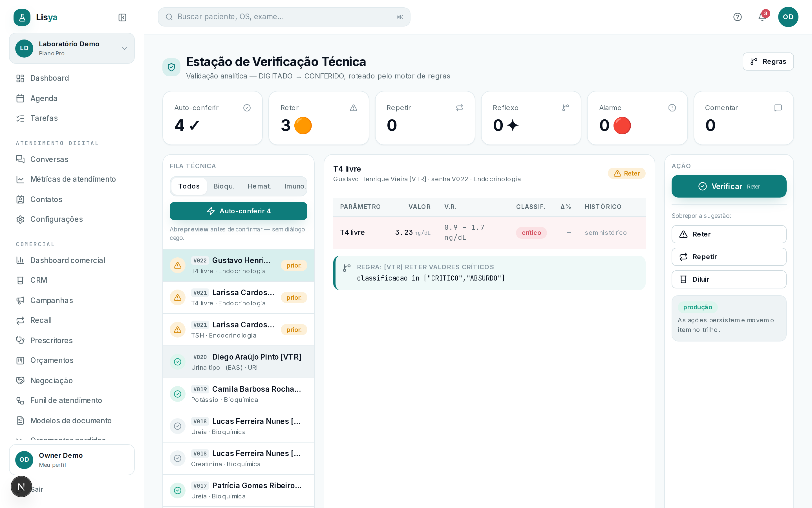Open the help question-mark icon
Image resolution: width=812 pixels, height=508 pixels.
click(737, 17)
